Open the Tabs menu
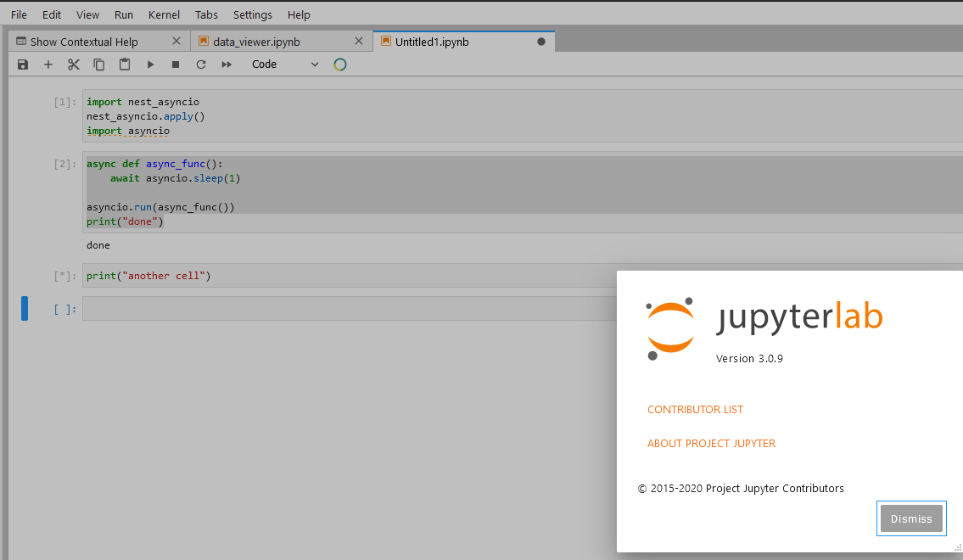Image resolution: width=963 pixels, height=560 pixels. [206, 14]
